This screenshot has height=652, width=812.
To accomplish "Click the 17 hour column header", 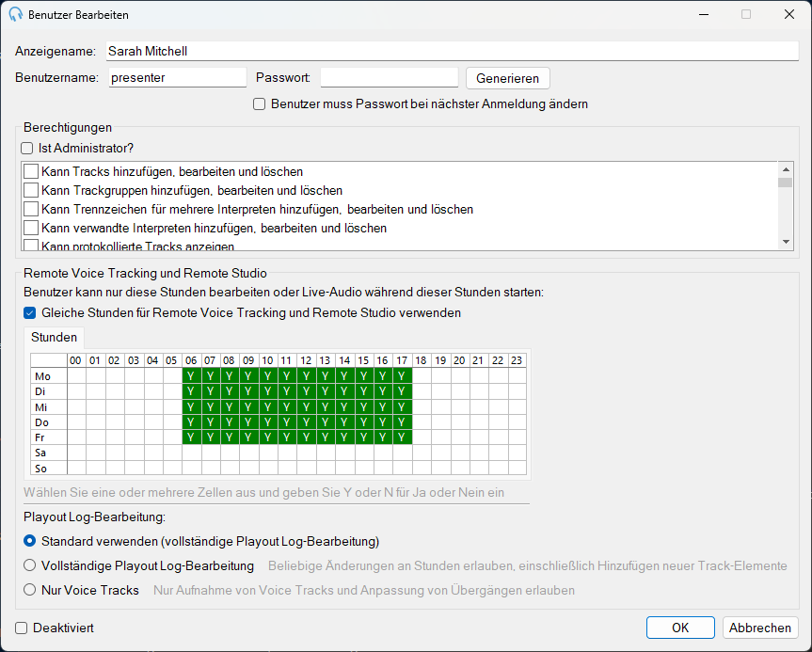I will tap(402, 360).
